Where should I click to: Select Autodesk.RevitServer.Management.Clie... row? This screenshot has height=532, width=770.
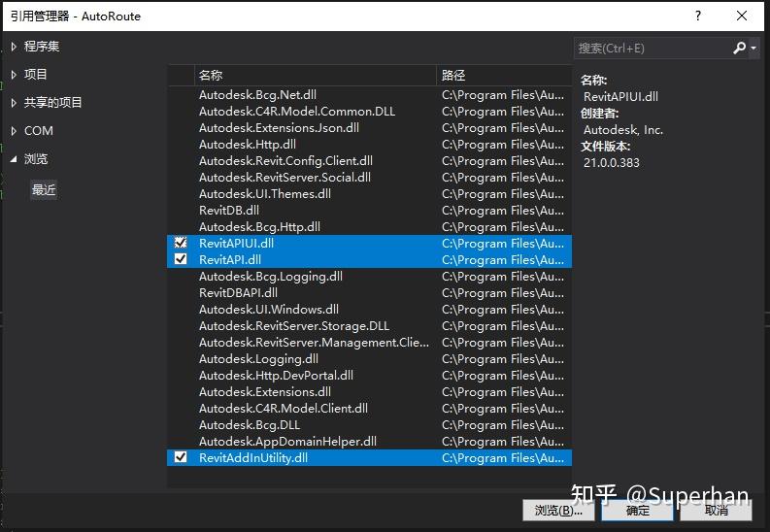[369, 342]
